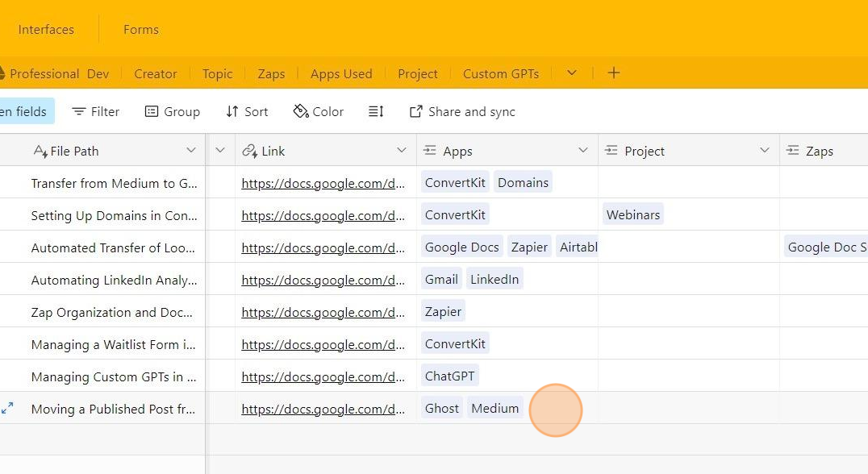The width and height of the screenshot is (868, 474).
Task: Switch to the Creator table tab
Action: pos(156,73)
